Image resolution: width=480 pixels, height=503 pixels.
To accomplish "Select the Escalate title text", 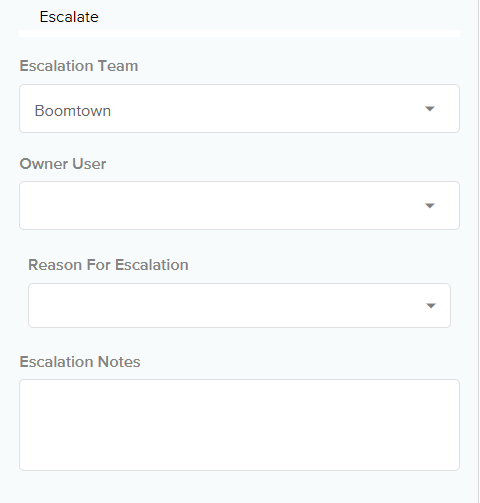I will tap(69, 17).
